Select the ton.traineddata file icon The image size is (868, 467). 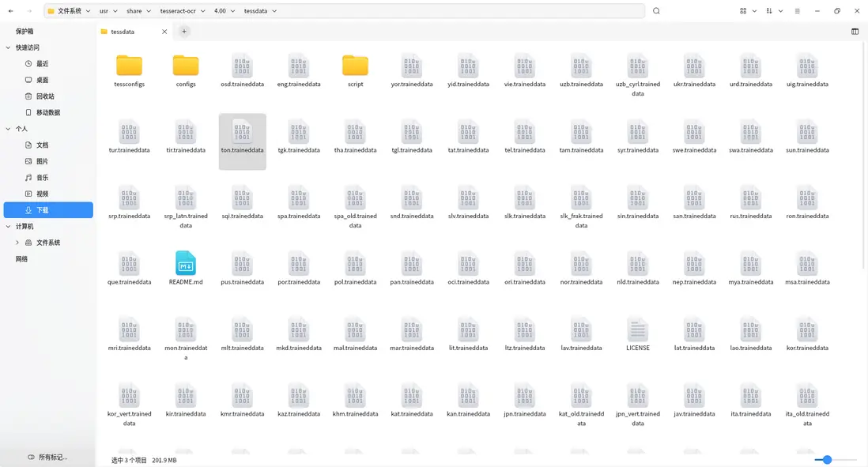(242, 132)
